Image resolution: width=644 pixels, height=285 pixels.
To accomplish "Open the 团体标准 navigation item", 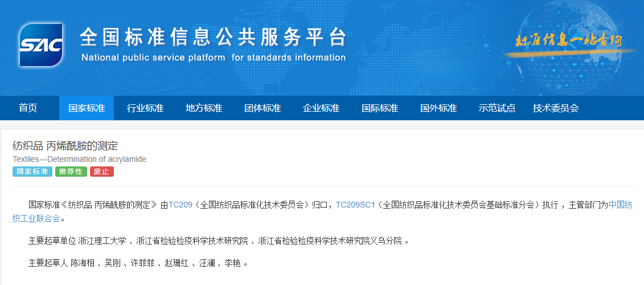I will click(262, 108).
